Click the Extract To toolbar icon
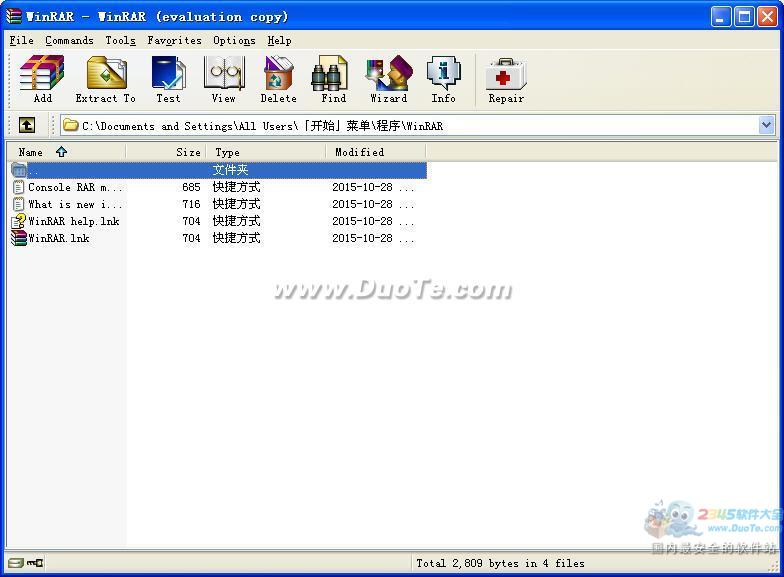Viewport: 784px width, 577px height. [105, 78]
